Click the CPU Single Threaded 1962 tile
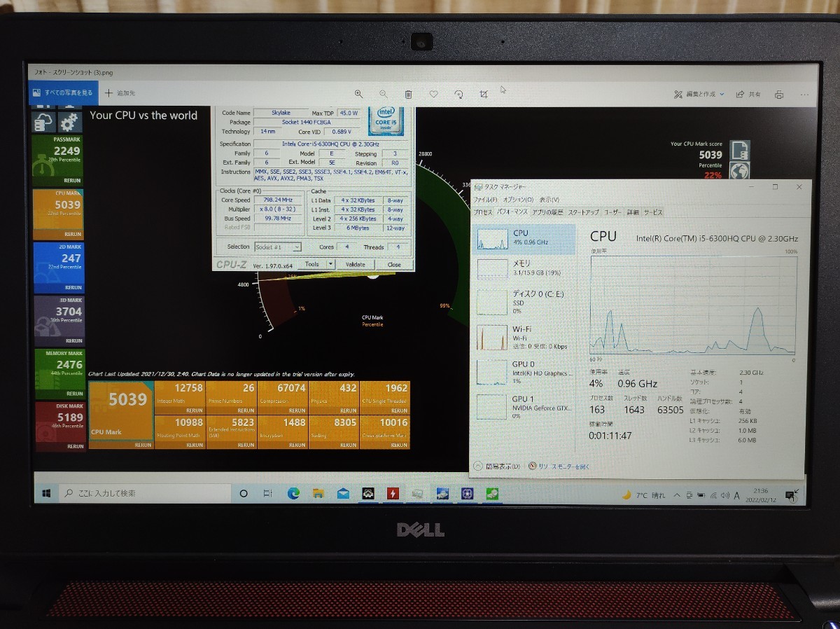 point(385,398)
